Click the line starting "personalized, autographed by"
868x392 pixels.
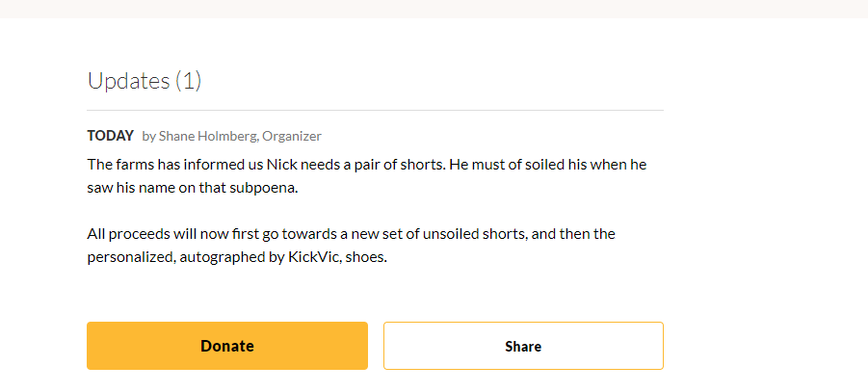click(x=237, y=258)
